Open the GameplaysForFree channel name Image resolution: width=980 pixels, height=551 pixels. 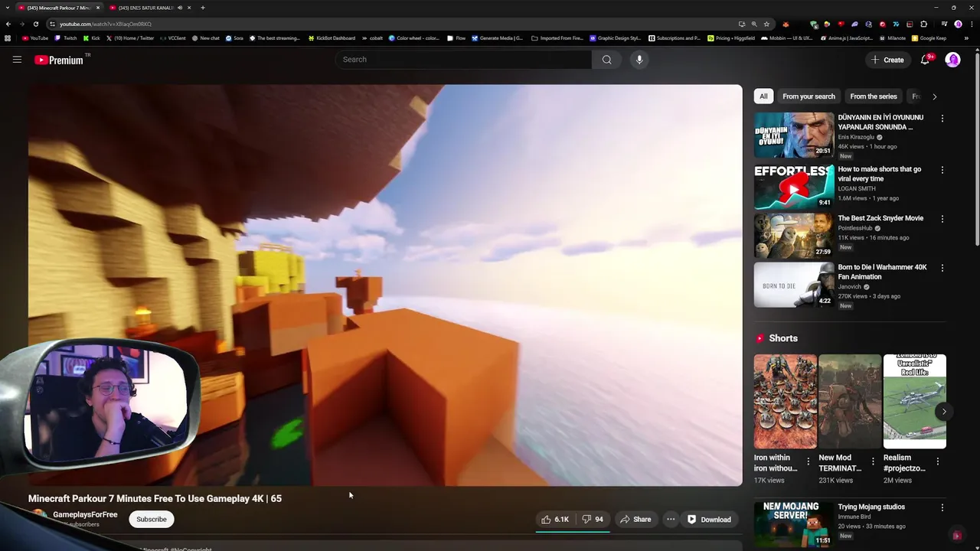tap(85, 515)
